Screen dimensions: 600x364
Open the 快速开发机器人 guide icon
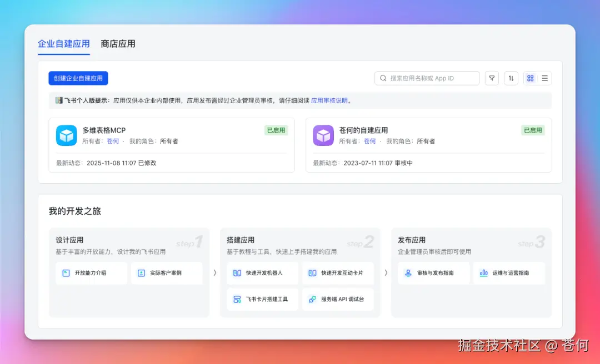[x=238, y=273]
